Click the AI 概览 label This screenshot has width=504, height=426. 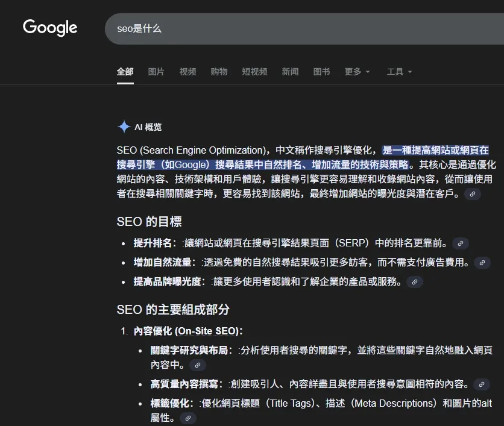(148, 127)
